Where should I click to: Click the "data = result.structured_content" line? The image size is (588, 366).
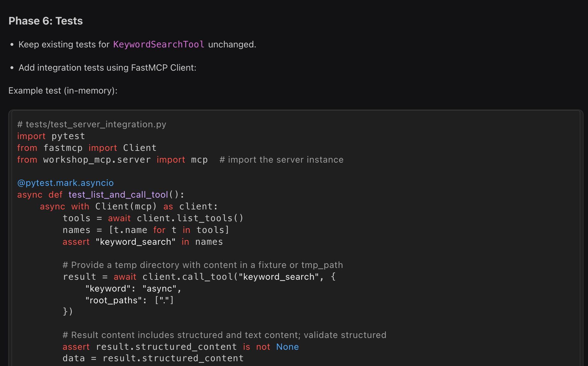153,358
